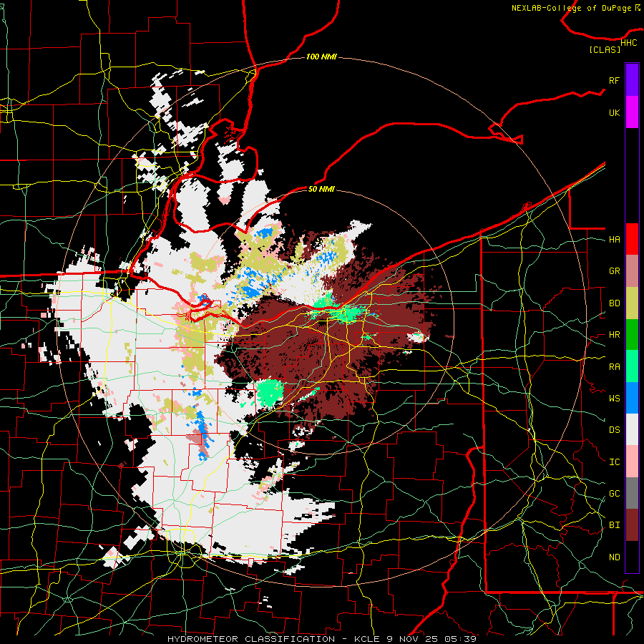The height and width of the screenshot is (644, 644).
Task: Click the ND legend label
Action: pyautogui.click(x=614, y=557)
